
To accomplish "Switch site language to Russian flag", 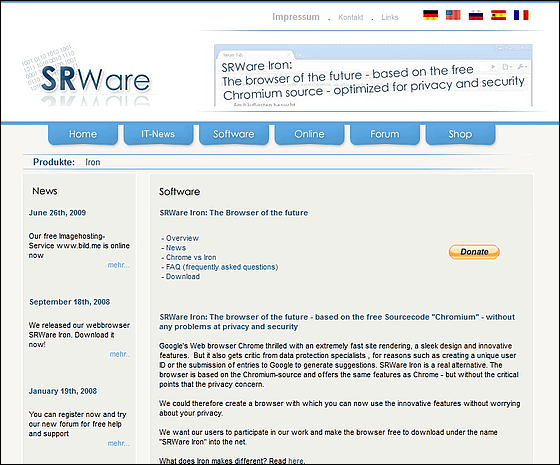I will tap(476, 15).
